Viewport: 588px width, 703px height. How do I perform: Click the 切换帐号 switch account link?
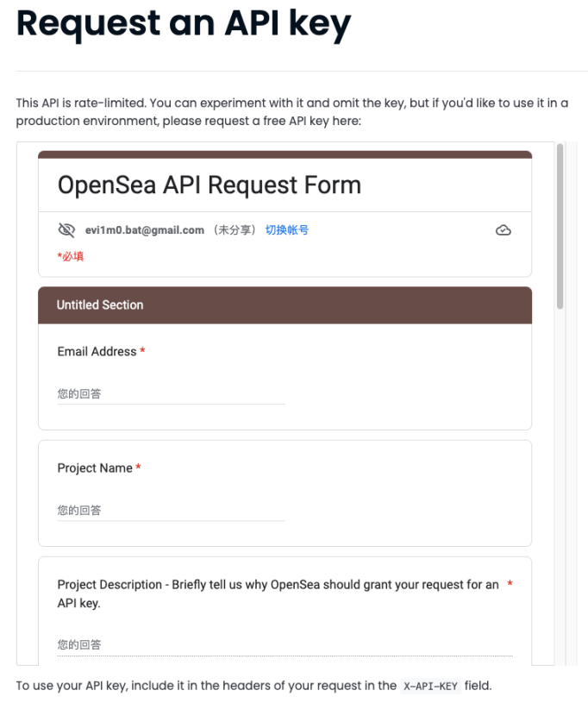(286, 230)
